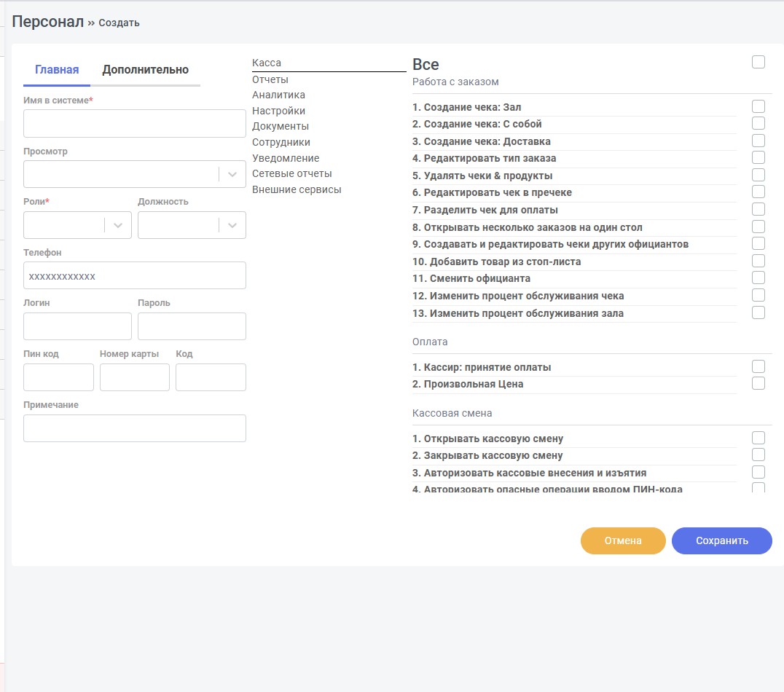Click into the 'Телефон' field
Image resolution: width=784 pixels, height=692 pixels.
135,275
